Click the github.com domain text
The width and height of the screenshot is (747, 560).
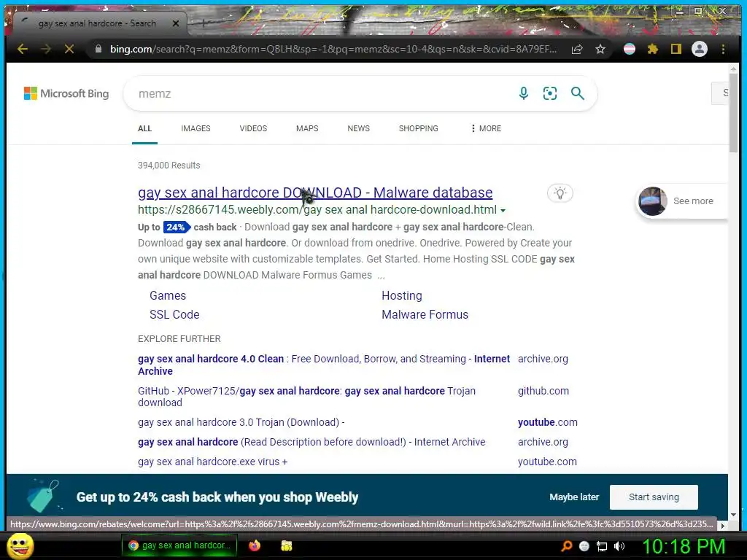(543, 391)
